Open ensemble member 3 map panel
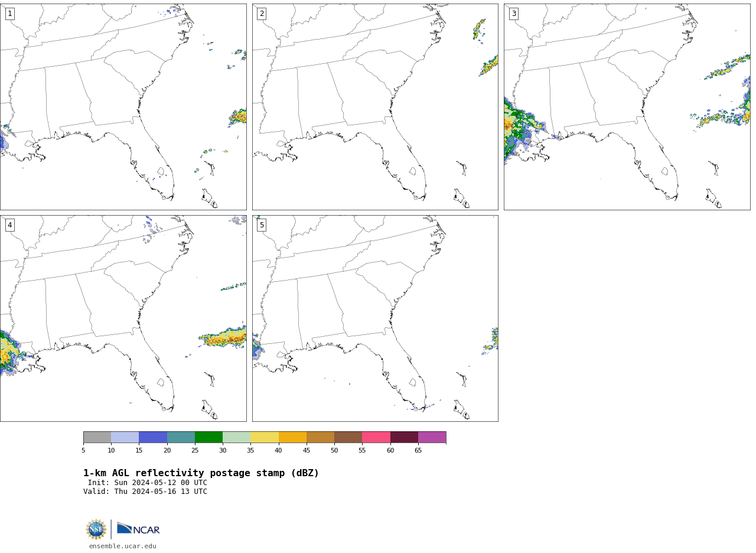Viewport: 756px width, 553px height. click(627, 106)
